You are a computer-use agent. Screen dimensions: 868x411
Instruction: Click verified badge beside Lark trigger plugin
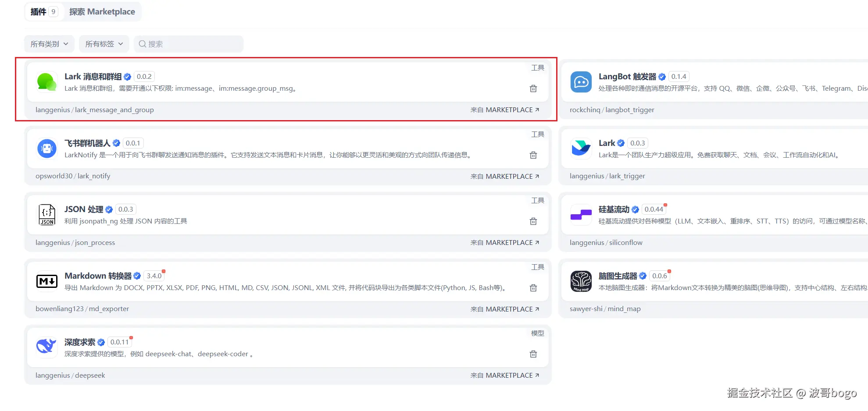[x=621, y=143]
